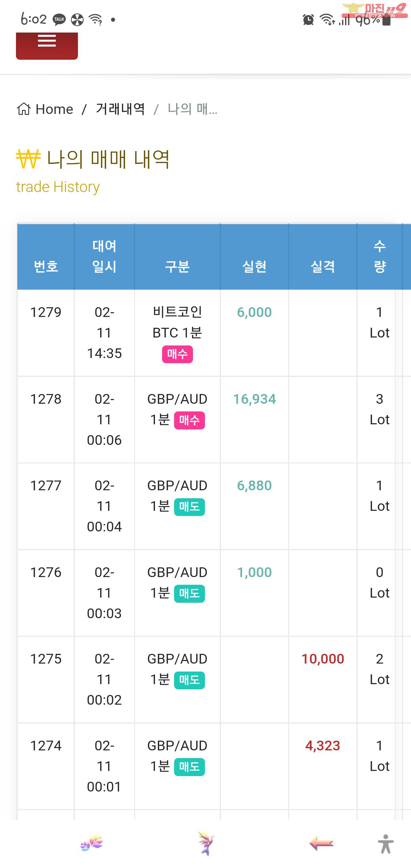Tap the 매수 badge on trade 1278
This screenshot has height=868, width=411.
click(x=189, y=420)
